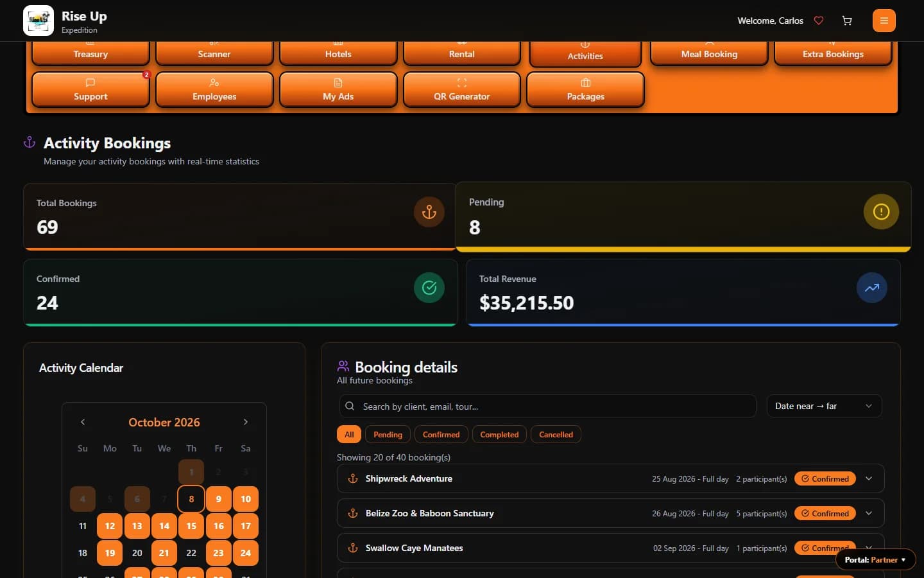Open the My Ads section
The image size is (924, 578).
click(338, 89)
